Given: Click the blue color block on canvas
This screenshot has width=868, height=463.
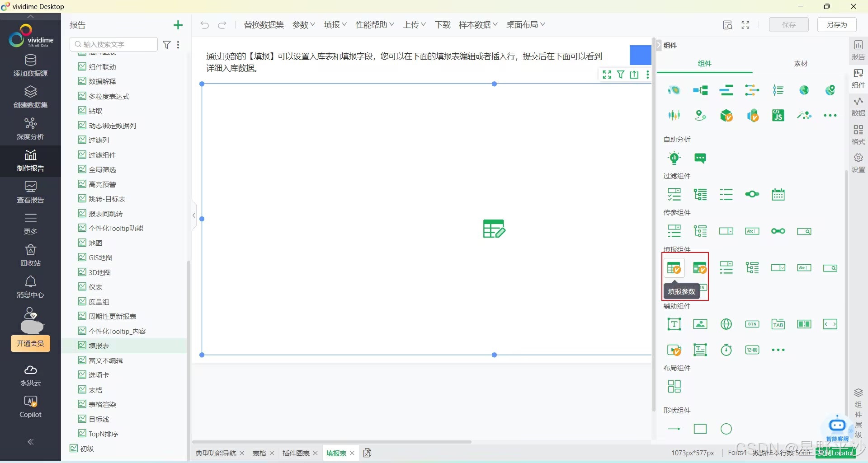Looking at the screenshot, I should (x=640, y=55).
